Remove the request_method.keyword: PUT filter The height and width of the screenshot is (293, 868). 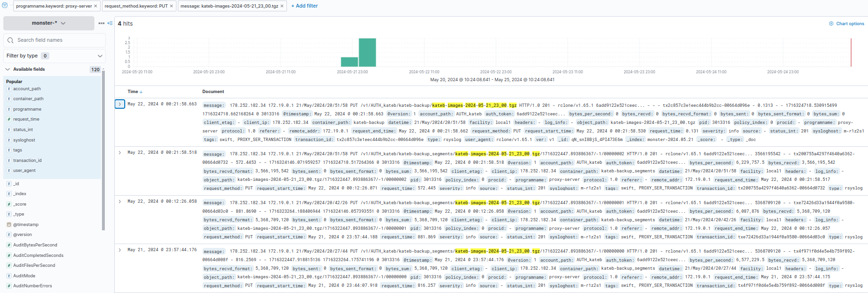[171, 6]
